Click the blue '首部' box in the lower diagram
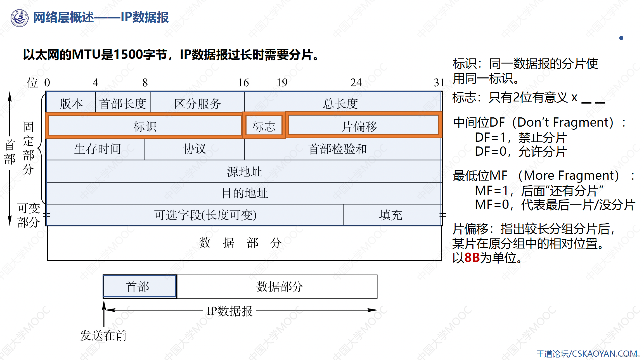Image resolution: width=644 pixels, height=360 pixels. tap(140, 286)
